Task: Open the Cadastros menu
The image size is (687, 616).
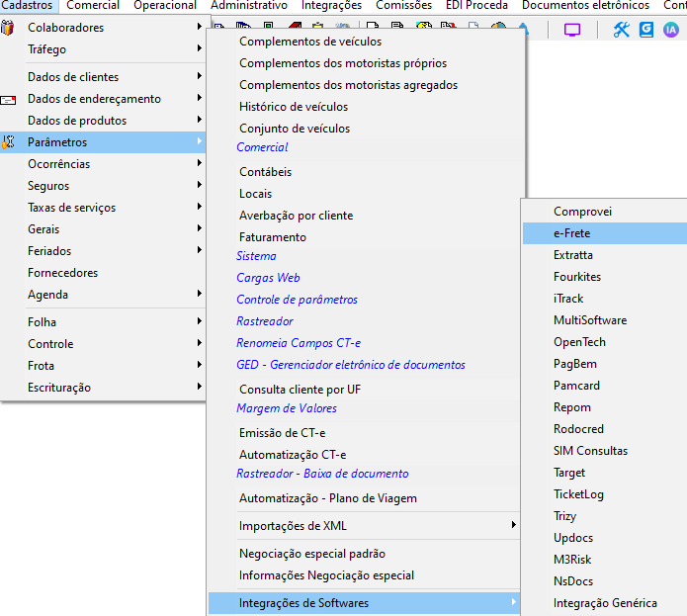Action: coord(27,5)
